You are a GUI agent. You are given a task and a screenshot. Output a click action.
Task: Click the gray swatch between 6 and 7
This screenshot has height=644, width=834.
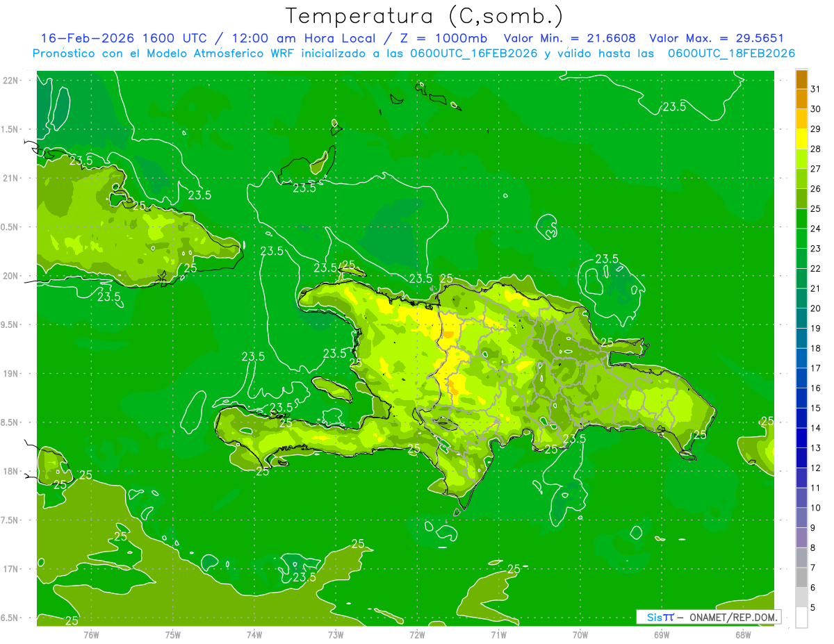(801, 578)
